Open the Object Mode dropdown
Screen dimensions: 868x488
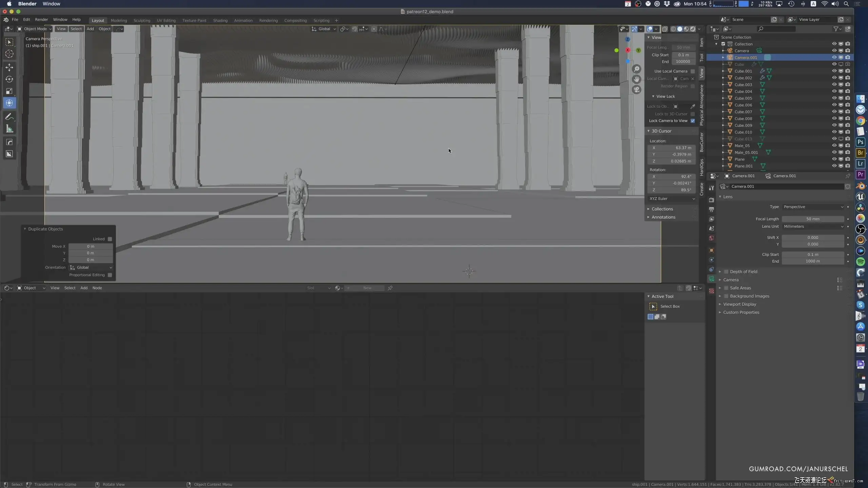35,29
